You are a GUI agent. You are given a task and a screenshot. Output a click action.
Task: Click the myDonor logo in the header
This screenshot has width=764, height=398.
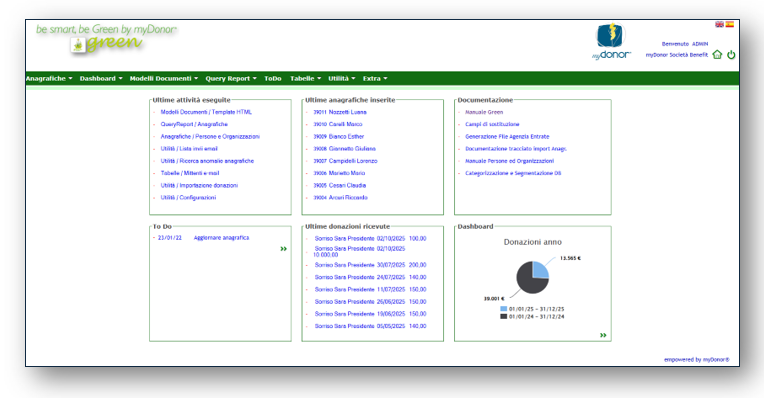point(611,42)
